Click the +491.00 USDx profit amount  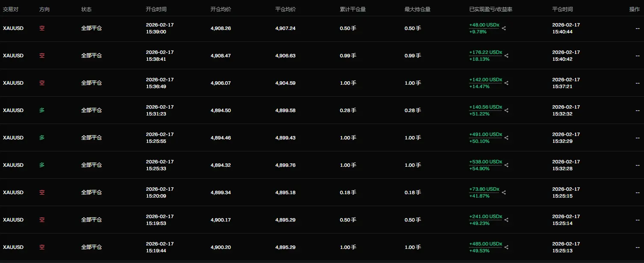(x=485, y=134)
